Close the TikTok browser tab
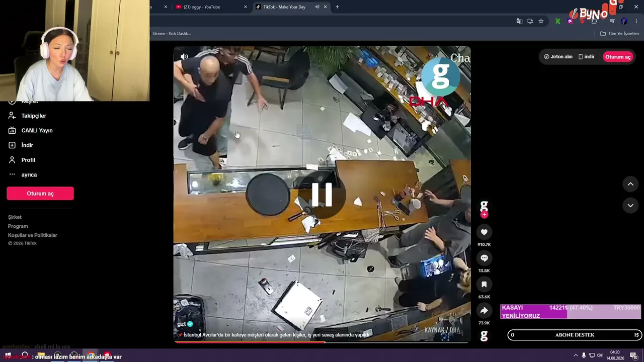 point(325,7)
